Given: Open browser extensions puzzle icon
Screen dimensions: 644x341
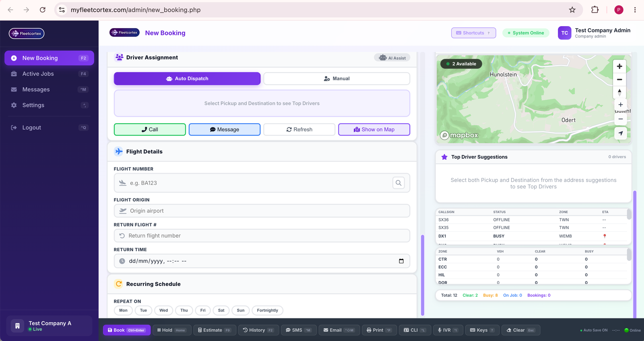Looking at the screenshot, I should (595, 10).
